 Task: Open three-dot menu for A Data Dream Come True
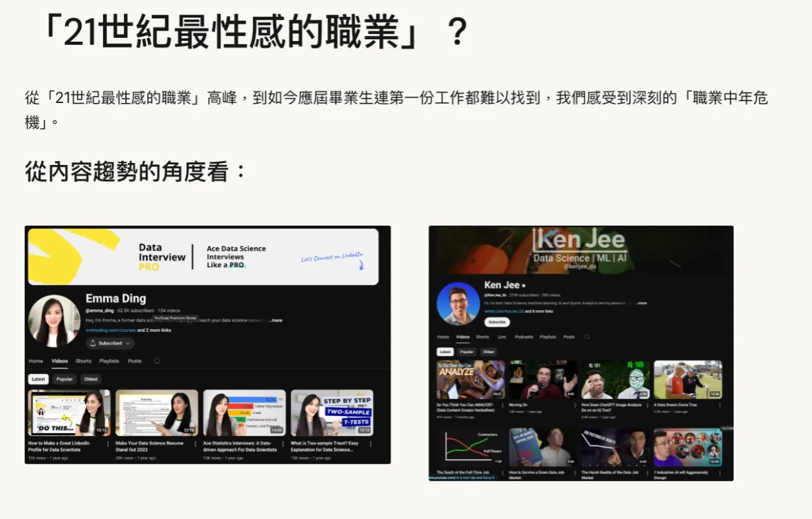(x=719, y=405)
